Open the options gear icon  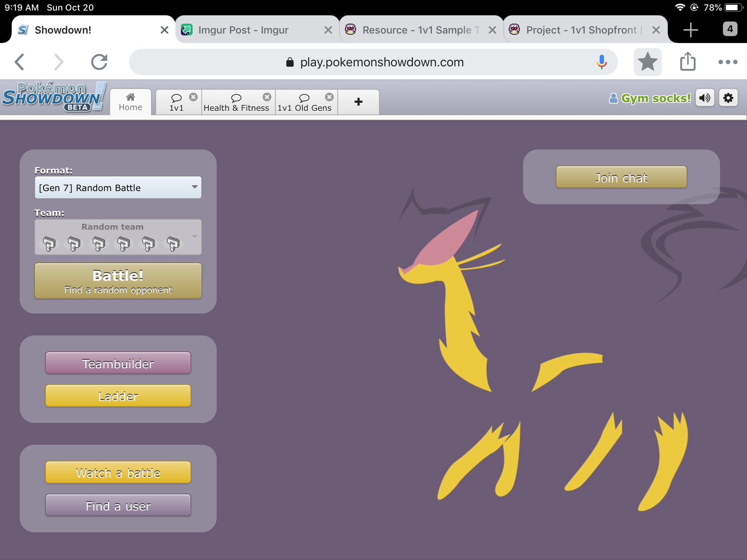click(728, 98)
